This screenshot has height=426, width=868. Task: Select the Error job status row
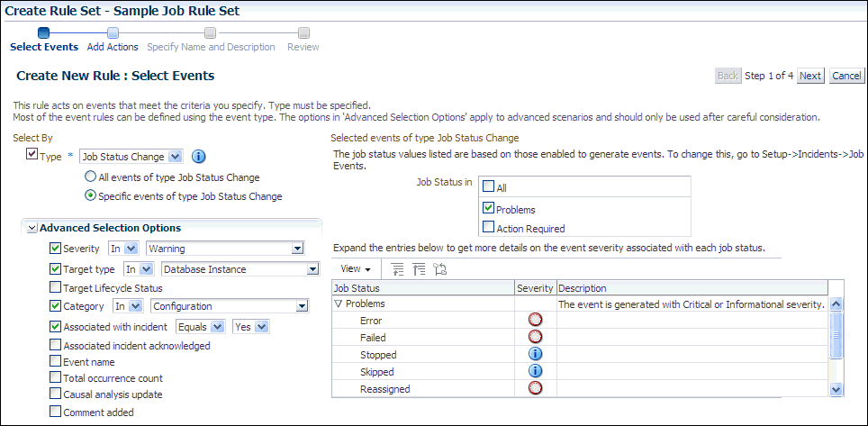(x=581, y=321)
